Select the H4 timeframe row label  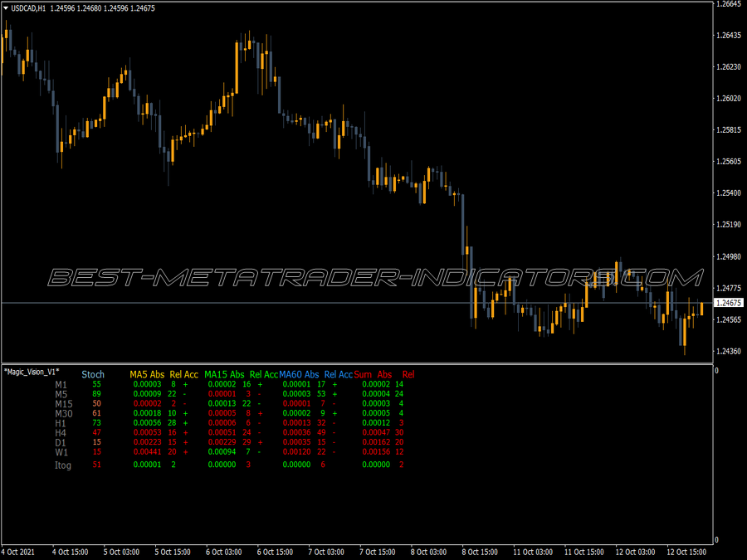pos(61,433)
